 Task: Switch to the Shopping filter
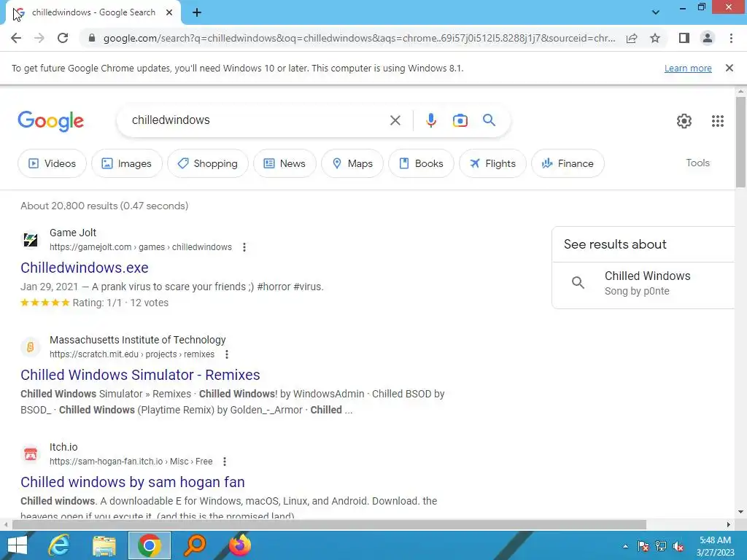(x=208, y=163)
